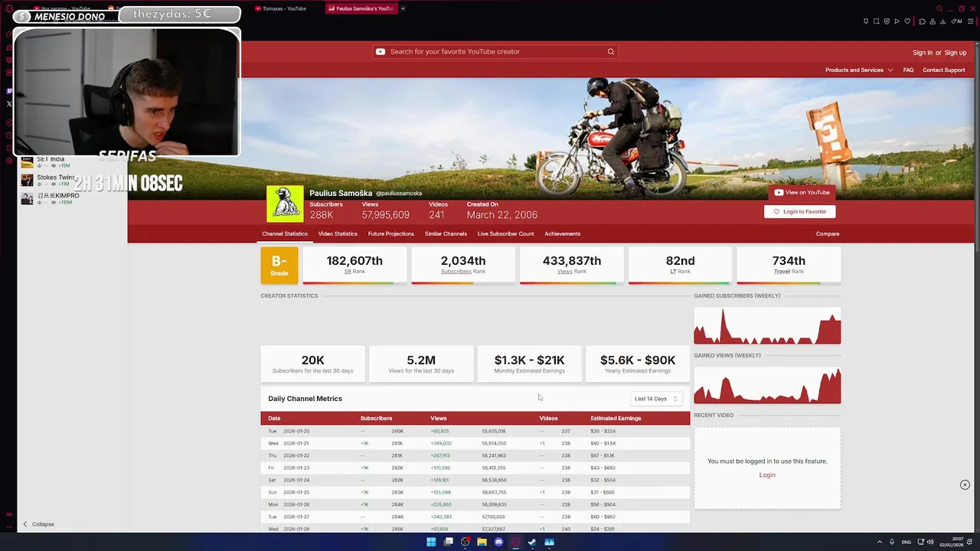Click the Subscribers column header in metrics table
The image size is (980, 551).
(376, 419)
